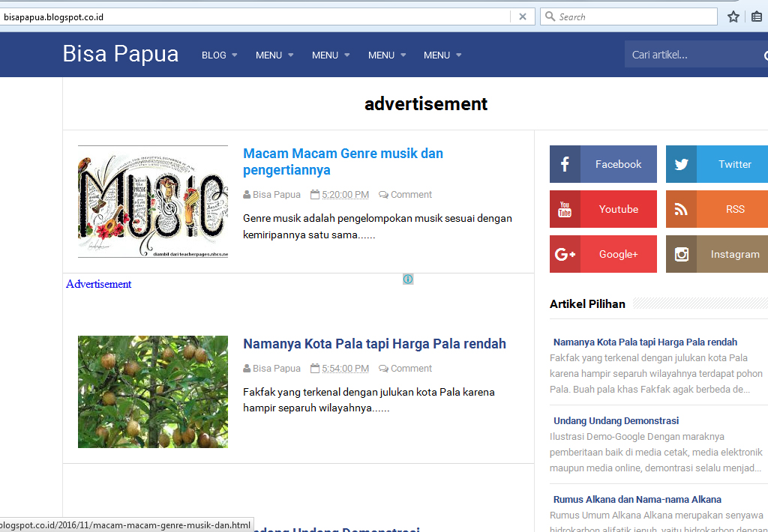Image resolution: width=768 pixels, height=532 pixels.
Task: Click sidebar snippet 'Rumus Umum Alkana Alkana merupakan senyawa'
Action: coord(656,516)
